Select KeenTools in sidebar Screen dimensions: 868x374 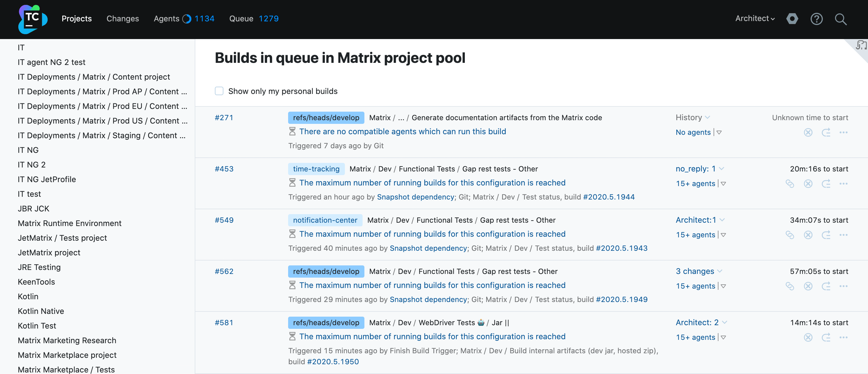point(36,282)
